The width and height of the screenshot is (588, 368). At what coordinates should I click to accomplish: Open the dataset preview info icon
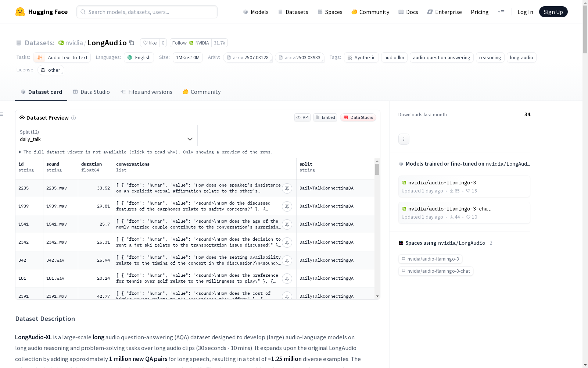point(73,118)
